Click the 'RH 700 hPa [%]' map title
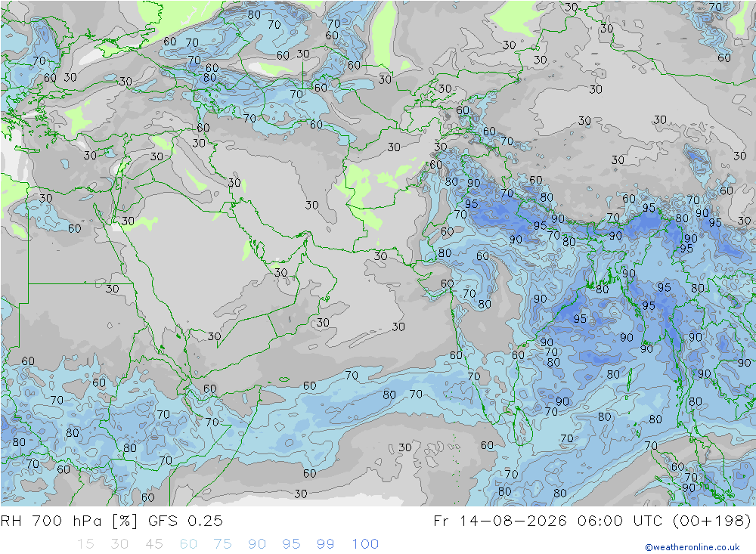 click(70, 522)
